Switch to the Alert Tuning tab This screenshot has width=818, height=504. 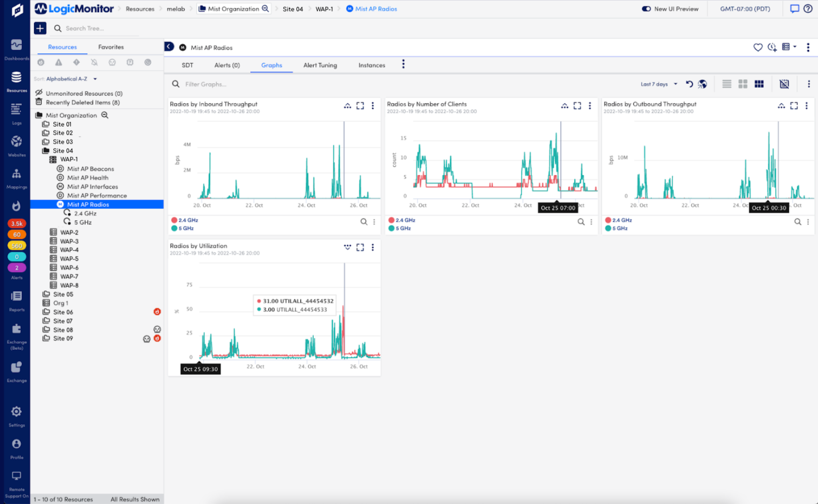[320, 65]
